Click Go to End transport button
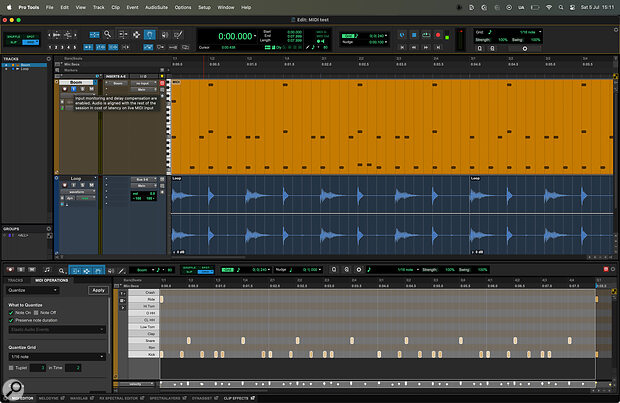The image size is (620, 403). click(438, 47)
